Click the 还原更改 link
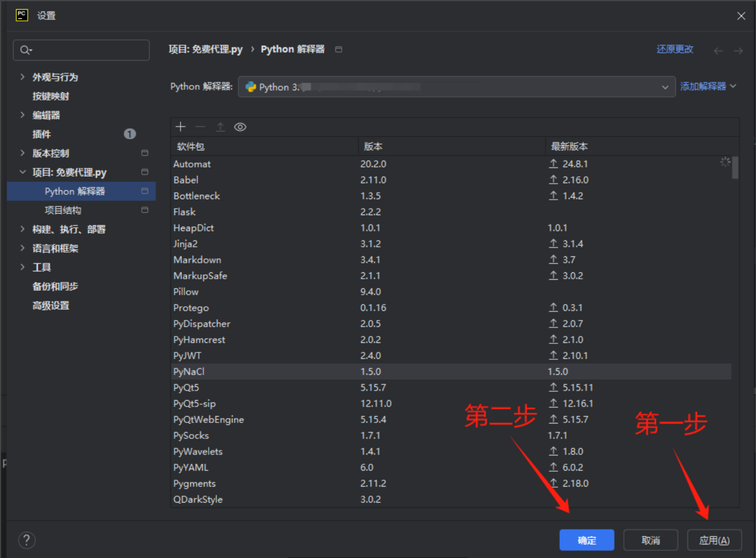Screen dimensions: 756x558 click(x=675, y=49)
